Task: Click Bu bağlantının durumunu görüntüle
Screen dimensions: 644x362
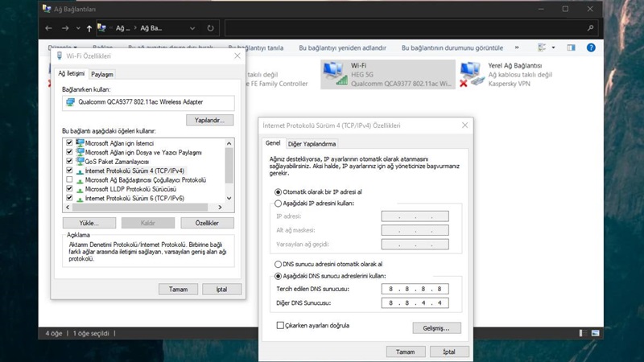Action: point(452,47)
